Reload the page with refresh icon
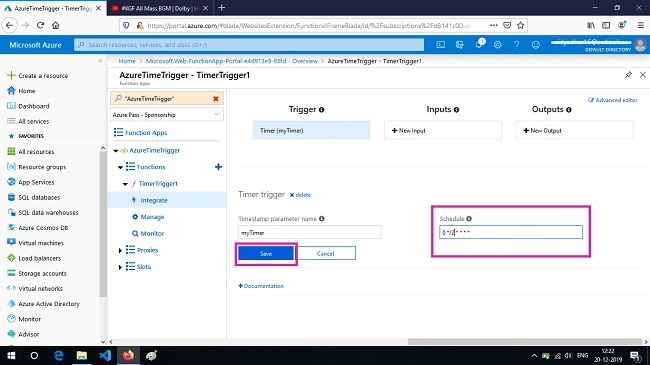Screen dimensions: 650x365 (40, 25)
